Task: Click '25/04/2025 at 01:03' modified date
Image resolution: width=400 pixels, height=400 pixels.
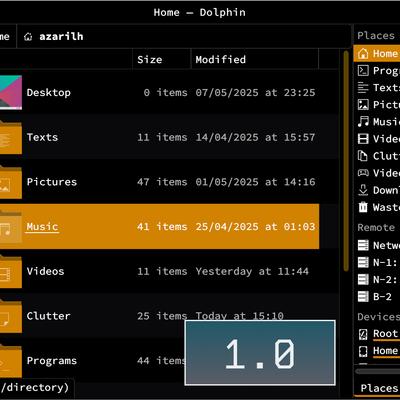Action: 255,226
